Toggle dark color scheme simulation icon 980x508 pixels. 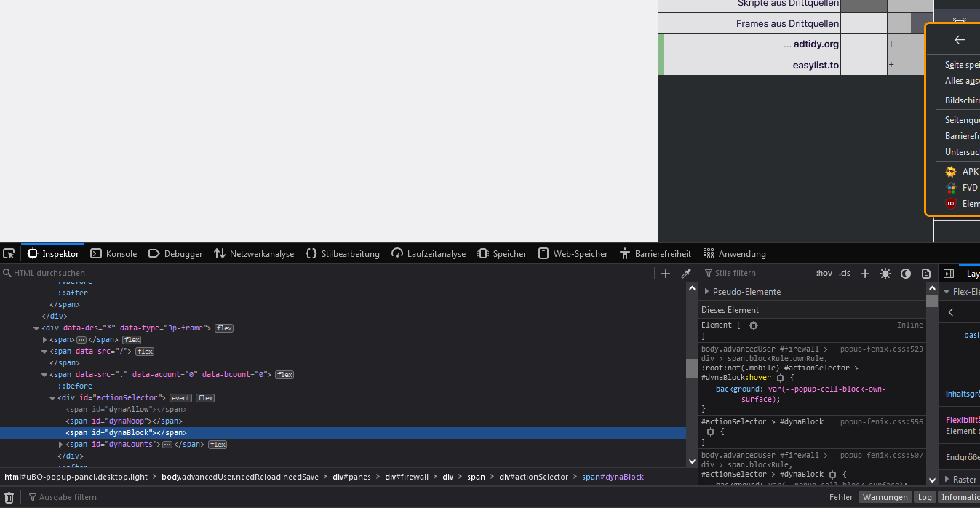tap(905, 274)
